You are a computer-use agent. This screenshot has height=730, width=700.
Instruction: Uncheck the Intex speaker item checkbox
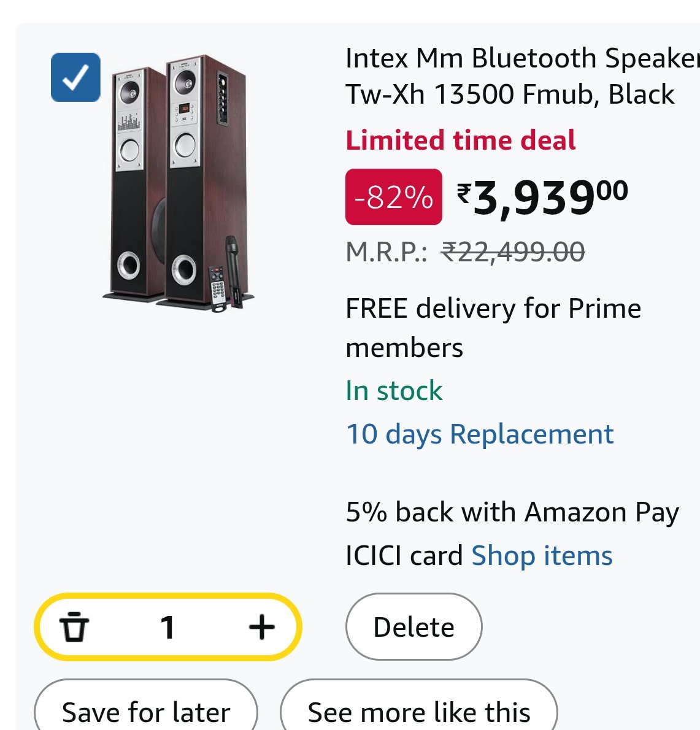point(75,77)
